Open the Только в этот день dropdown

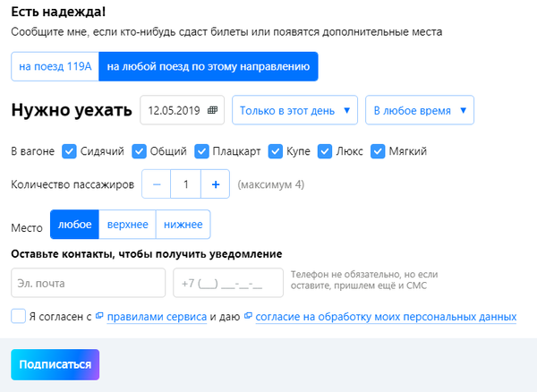(294, 110)
